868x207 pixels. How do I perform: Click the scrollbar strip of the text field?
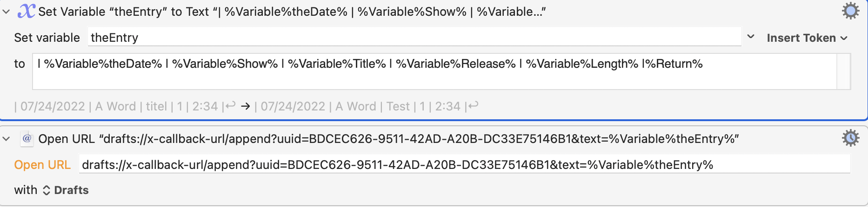[843, 71]
